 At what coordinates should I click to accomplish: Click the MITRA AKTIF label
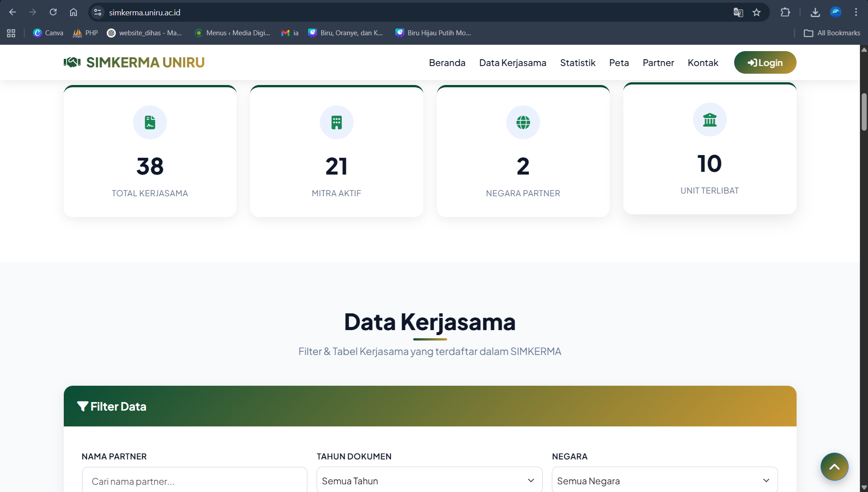pyautogui.click(x=337, y=193)
